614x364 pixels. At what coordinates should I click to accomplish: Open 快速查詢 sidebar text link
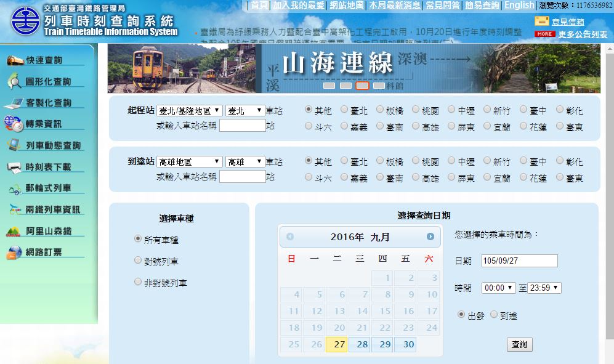click(44, 60)
